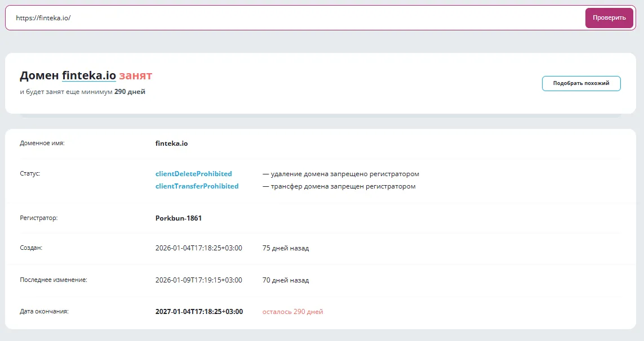Click the 75 дней назад text
644x341 pixels.
point(286,248)
